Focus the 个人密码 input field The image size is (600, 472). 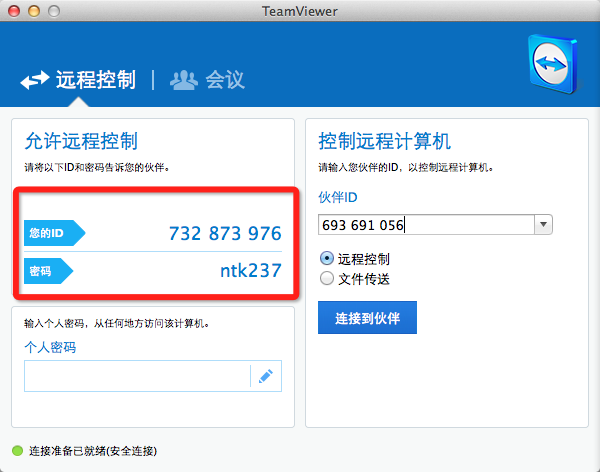(x=137, y=376)
